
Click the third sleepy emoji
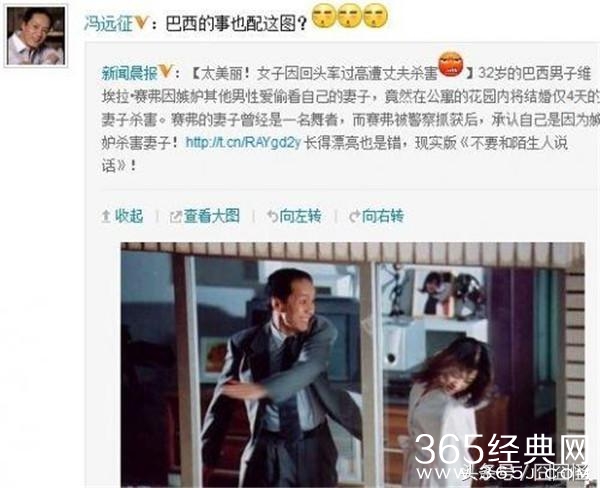point(375,16)
